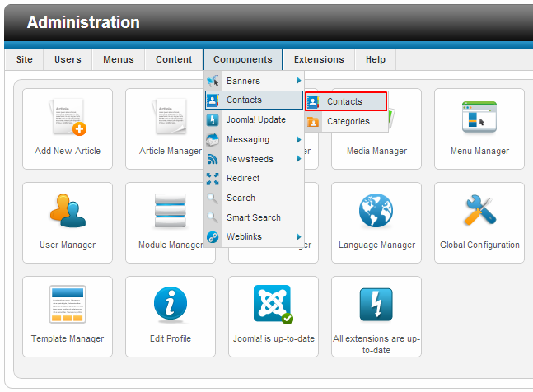Choose Redirect from Components menu
This screenshot has width=533, height=392.
[x=254, y=178]
